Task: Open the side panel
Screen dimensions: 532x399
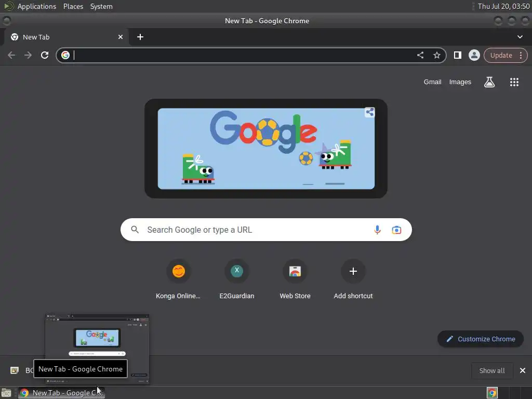Action: (457, 55)
